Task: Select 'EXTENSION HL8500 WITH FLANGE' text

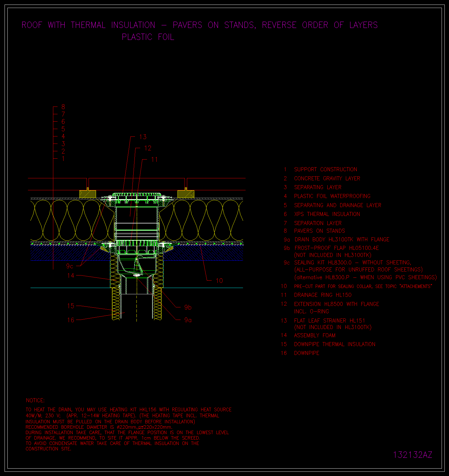Action: coord(336,304)
